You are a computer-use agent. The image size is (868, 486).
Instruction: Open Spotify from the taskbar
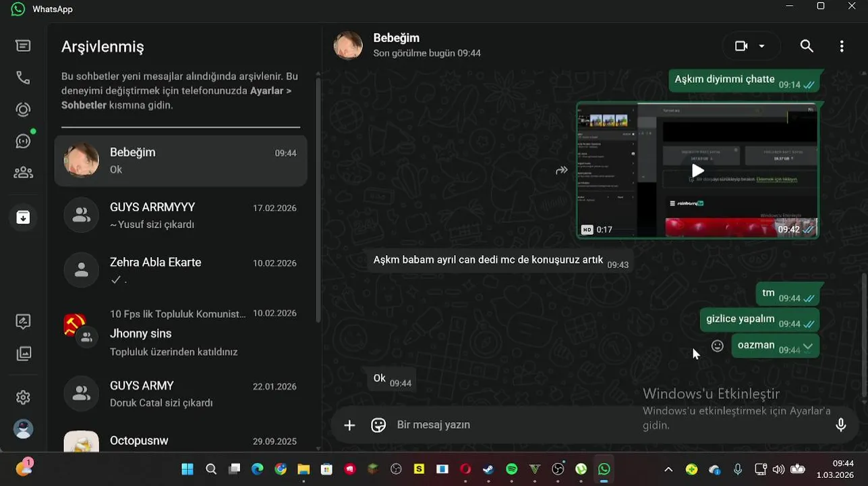[511, 469]
